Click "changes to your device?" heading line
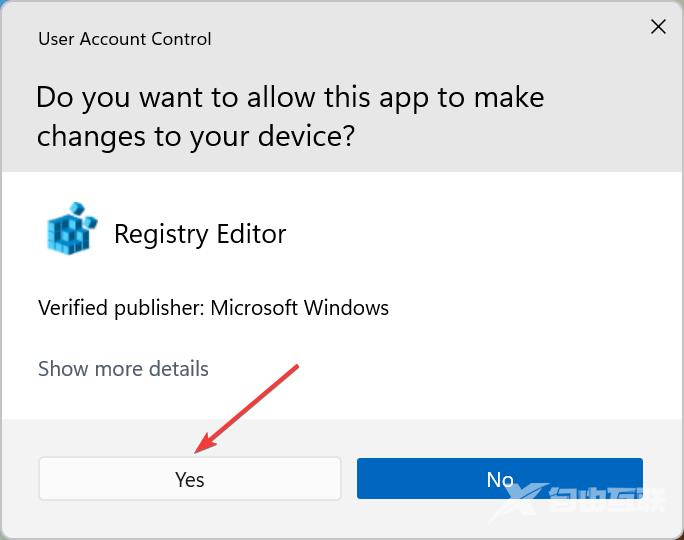Image resolution: width=684 pixels, height=540 pixels. click(196, 135)
